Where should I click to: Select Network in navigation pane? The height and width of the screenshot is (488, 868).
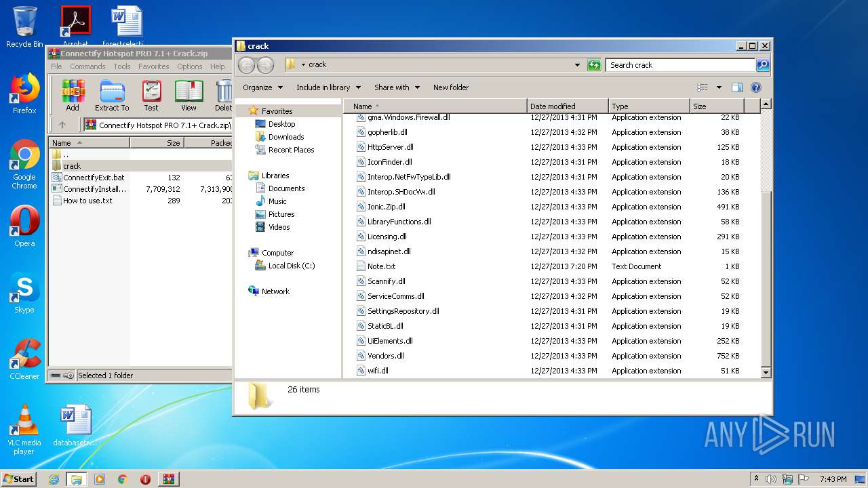point(275,291)
